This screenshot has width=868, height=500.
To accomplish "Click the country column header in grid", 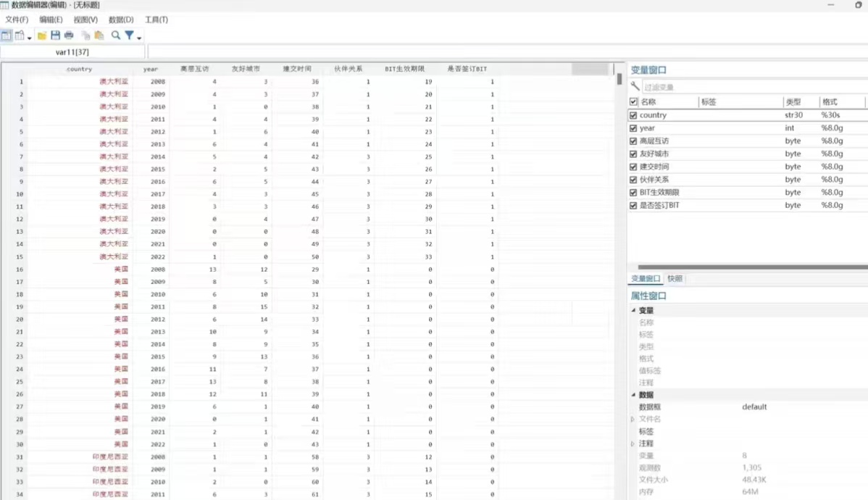I will tap(79, 70).
